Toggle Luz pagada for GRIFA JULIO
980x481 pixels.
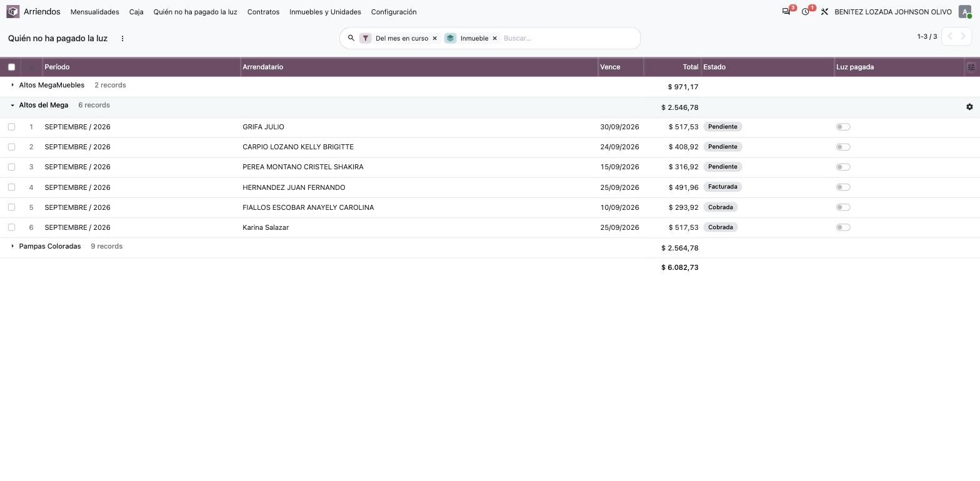tap(843, 127)
